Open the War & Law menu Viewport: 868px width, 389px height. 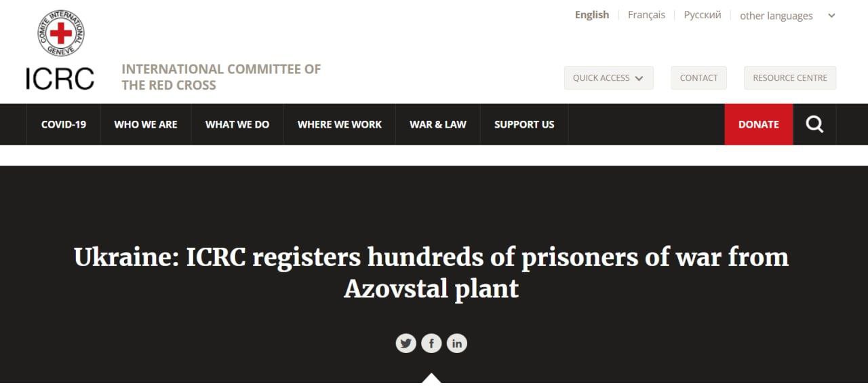click(438, 124)
